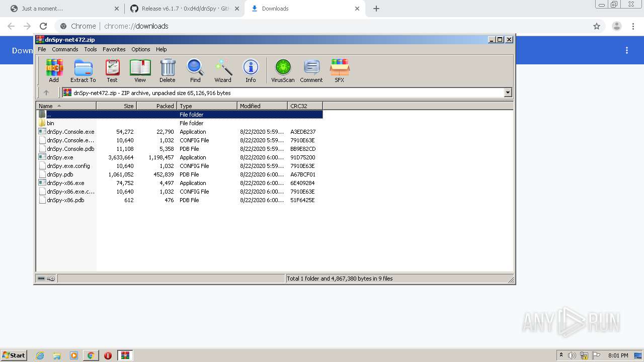This screenshot has height=362, width=644.
Task: Click the Chrome address bar
Action: pyautogui.click(x=322, y=26)
